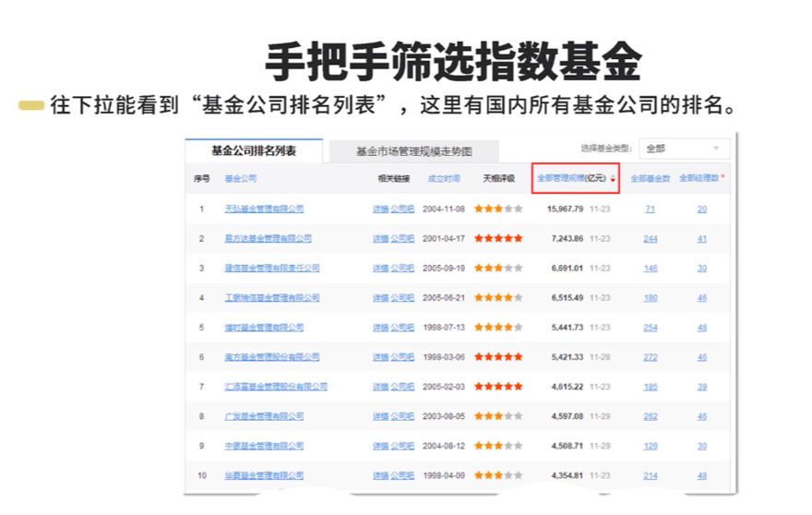
Task: Switch to the 基金公司排名列表 tab
Action: click(254, 150)
